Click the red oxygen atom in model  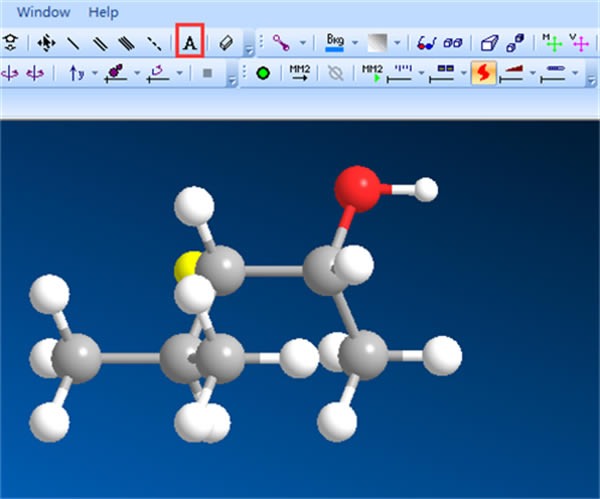pyautogui.click(x=358, y=187)
